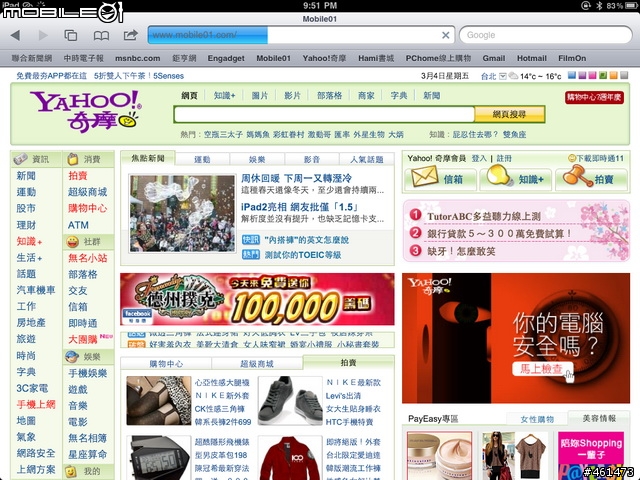640x480 pixels.
Task: Click the Yahoo! 奇摩 logo
Action: pyautogui.click(x=85, y=111)
